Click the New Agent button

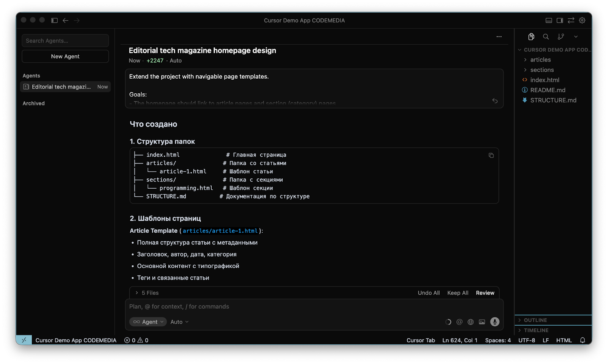pyautogui.click(x=65, y=56)
